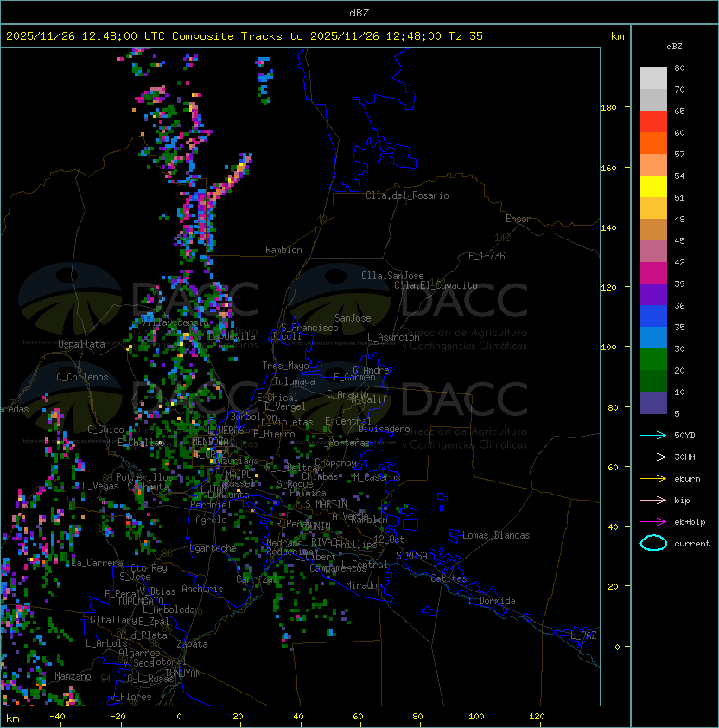Click the 'L_Dormida' place label
This screenshot has width=719, height=728.
pos(492,601)
